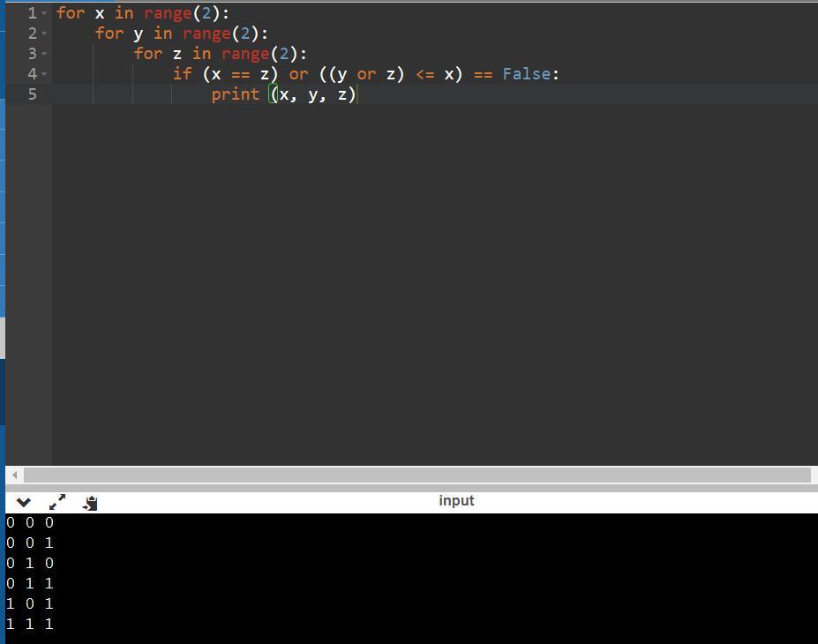Fold the if-block on line 4

(44, 75)
